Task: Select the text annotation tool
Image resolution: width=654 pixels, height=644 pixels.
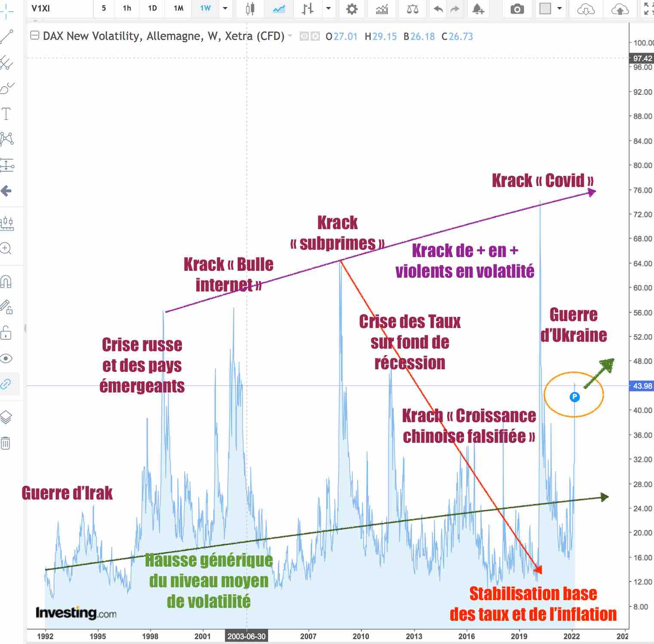Action: [6, 114]
